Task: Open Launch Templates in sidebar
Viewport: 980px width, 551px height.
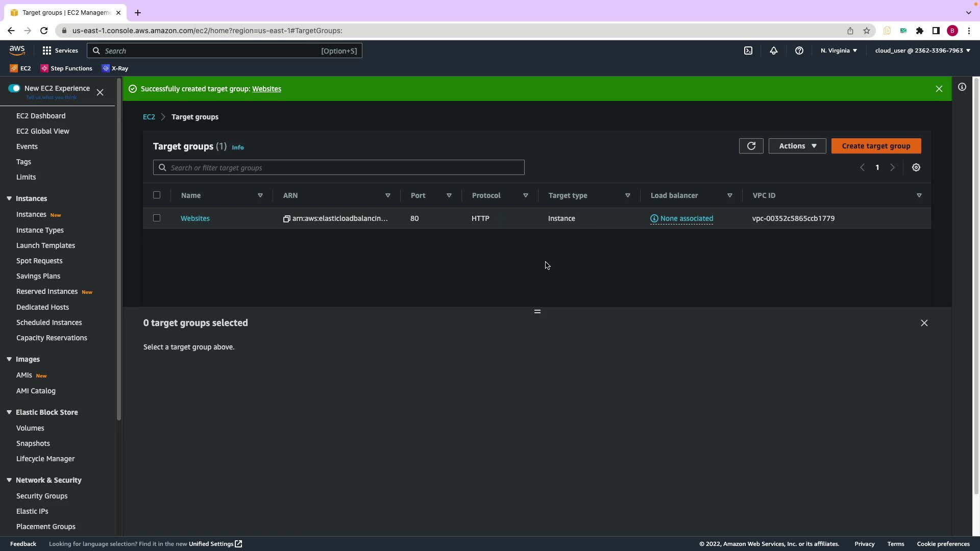Action: (45, 245)
